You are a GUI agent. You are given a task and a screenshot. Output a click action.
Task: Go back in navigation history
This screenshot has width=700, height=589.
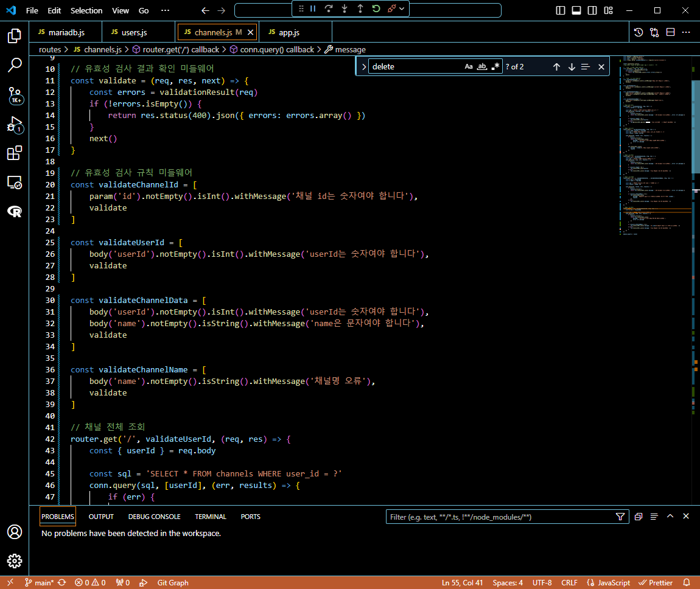coord(205,10)
